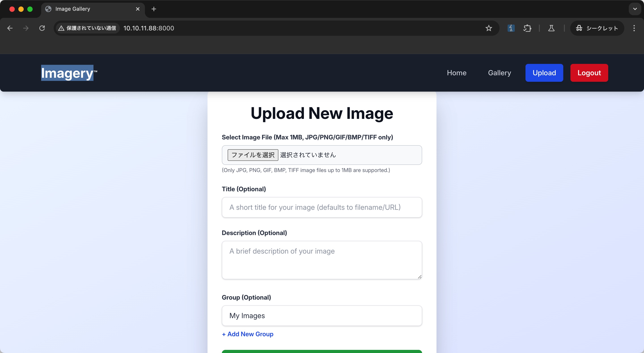The height and width of the screenshot is (353, 644).
Task: Click the browser back arrow
Action: pyautogui.click(x=10, y=28)
